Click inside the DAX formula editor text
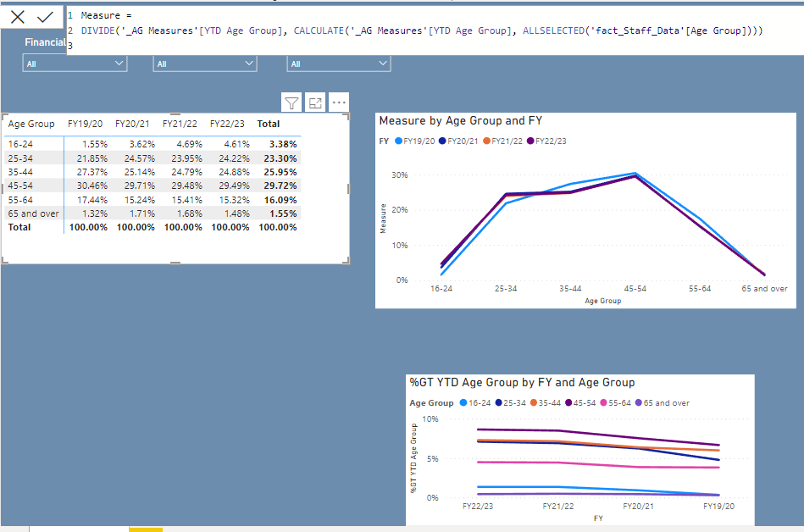Image resolution: width=804 pixels, height=532 pixels. (424, 30)
